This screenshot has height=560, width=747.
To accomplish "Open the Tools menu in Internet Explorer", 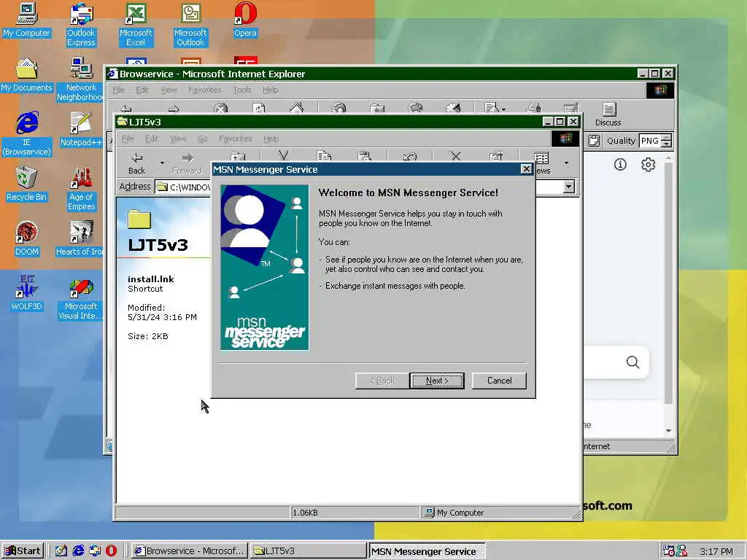I will tap(242, 90).
